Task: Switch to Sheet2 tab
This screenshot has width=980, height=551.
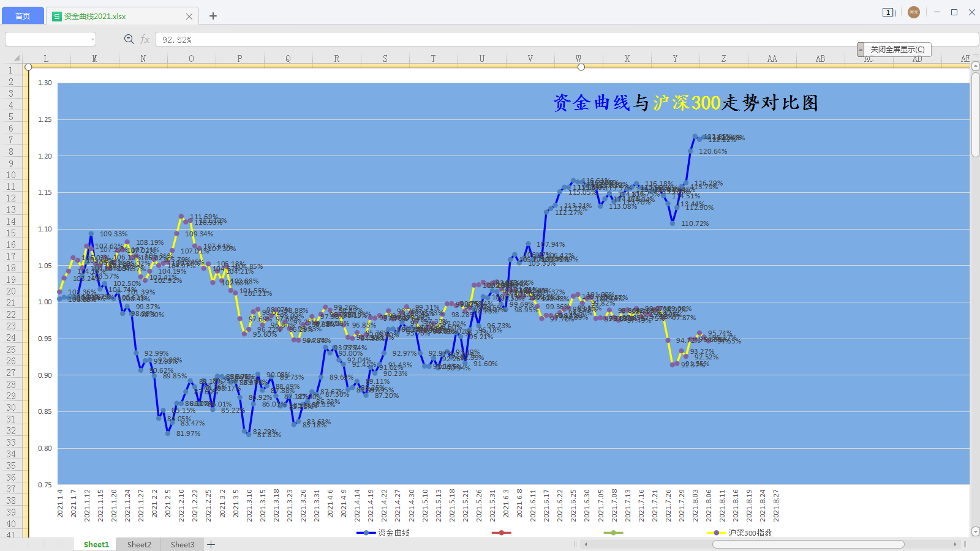Action: click(139, 544)
